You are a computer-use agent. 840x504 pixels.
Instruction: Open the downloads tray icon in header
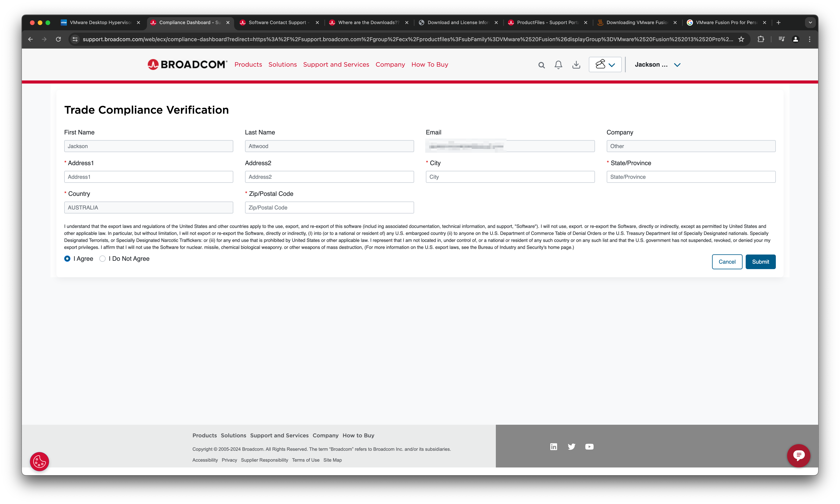coord(576,65)
